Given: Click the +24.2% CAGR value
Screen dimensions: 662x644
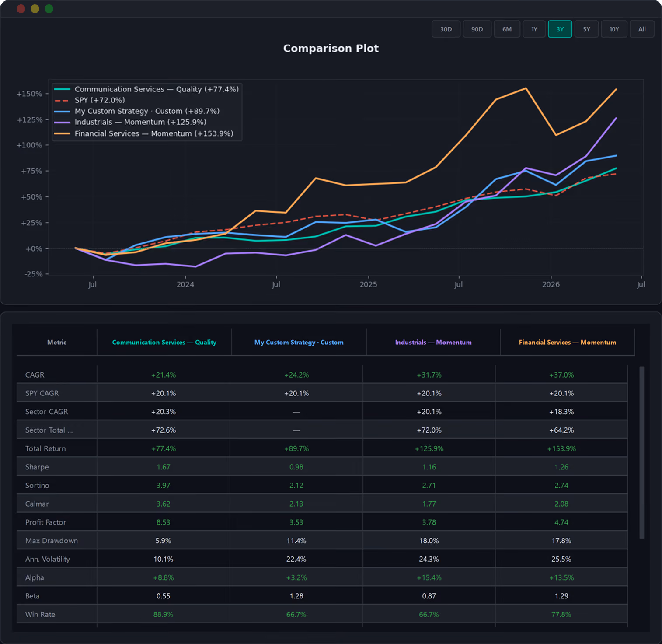Looking at the screenshot, I should tap(296, 375).
